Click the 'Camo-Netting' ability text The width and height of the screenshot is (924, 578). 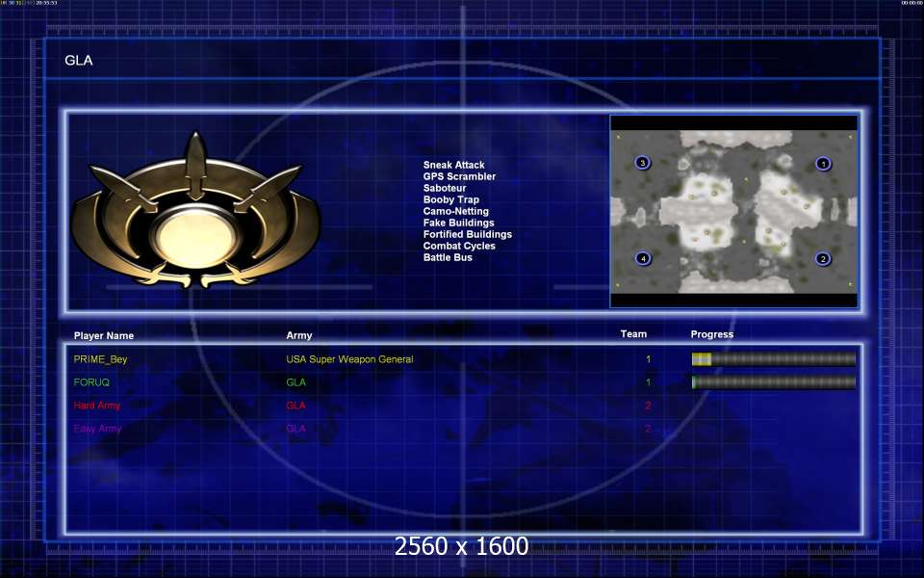455,211
